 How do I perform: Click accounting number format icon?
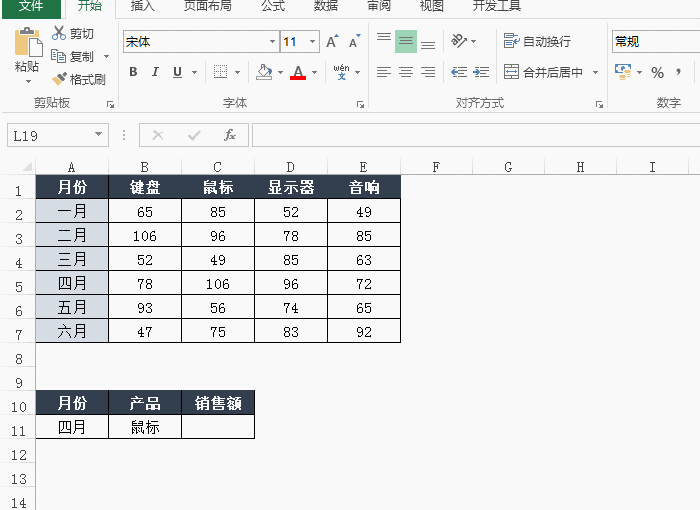click(x=623, y=72)
